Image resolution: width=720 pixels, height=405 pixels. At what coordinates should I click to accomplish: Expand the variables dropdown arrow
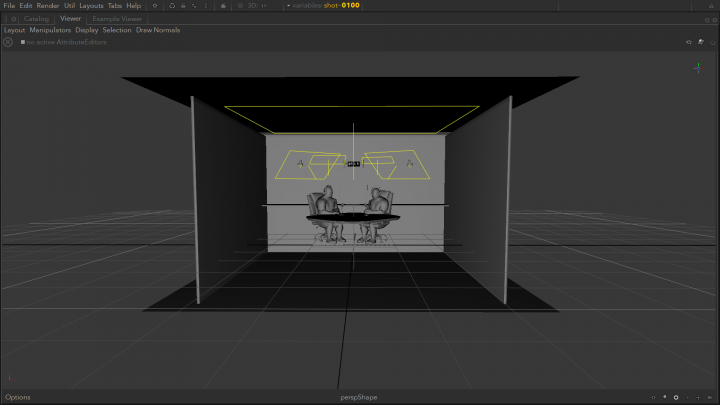click(288, 6)
